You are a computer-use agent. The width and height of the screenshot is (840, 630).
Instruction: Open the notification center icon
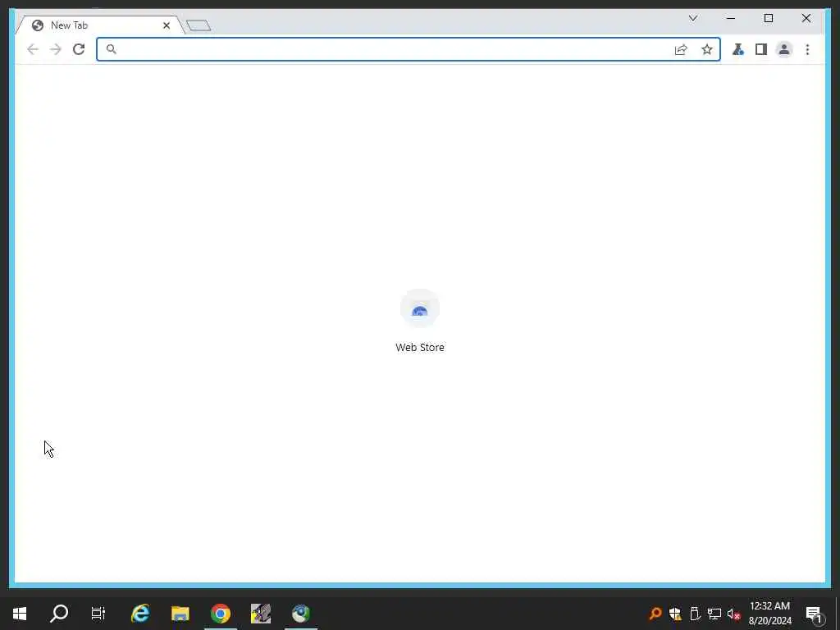(814, 614)
